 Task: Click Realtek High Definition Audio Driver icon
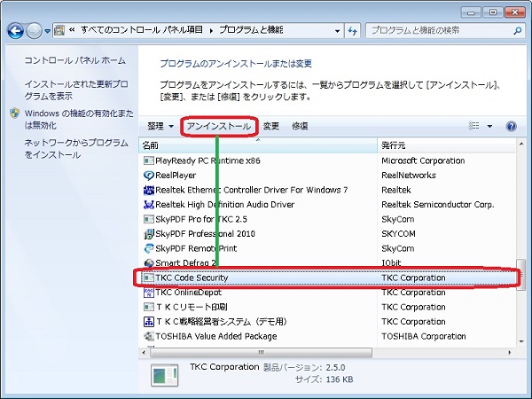coord(148,205)
